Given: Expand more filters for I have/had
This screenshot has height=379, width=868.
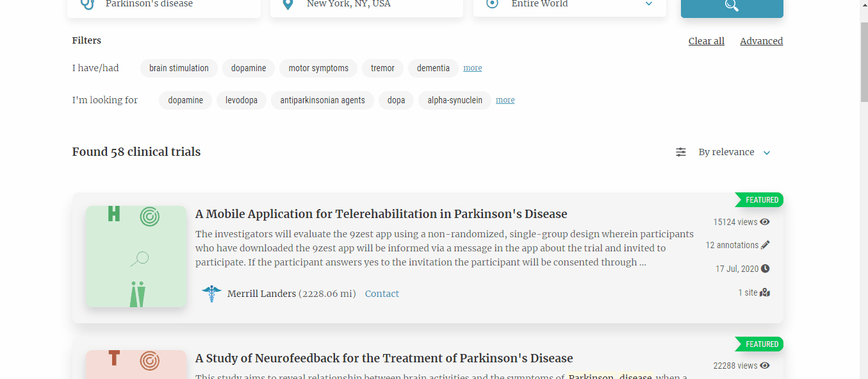Looking at the screenshot, I should click(x=472, y=67).
